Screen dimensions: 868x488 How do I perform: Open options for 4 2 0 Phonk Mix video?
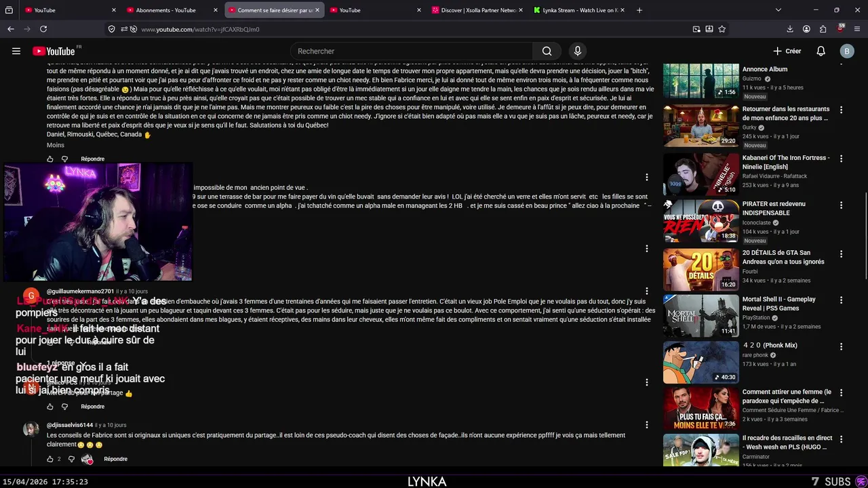click(x=842, y=346)
